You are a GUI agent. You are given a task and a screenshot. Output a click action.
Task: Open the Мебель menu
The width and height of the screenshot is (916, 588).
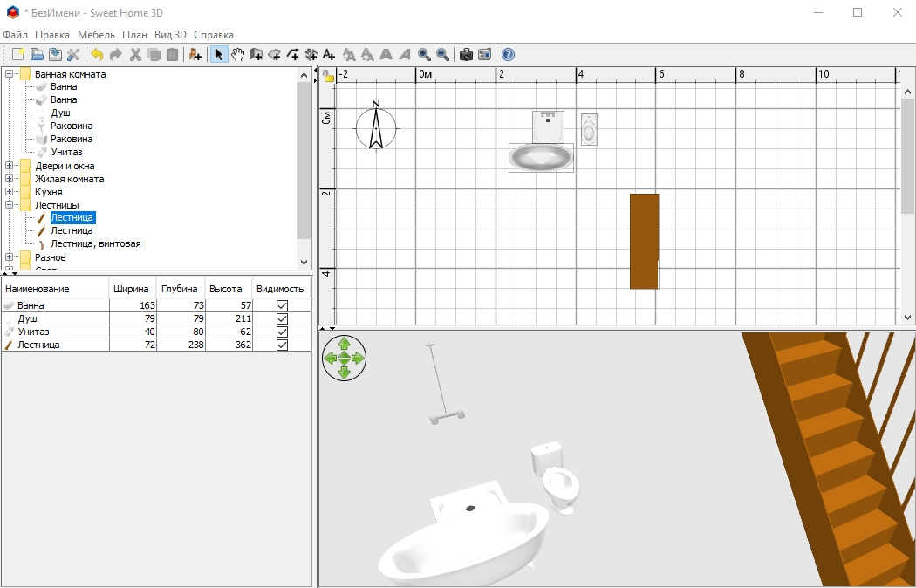point(96,35)
